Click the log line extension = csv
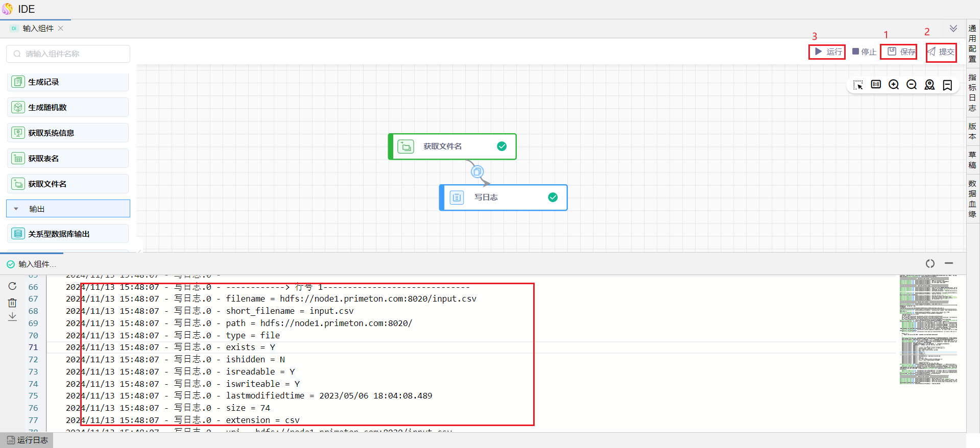 (x=183, y=420)
